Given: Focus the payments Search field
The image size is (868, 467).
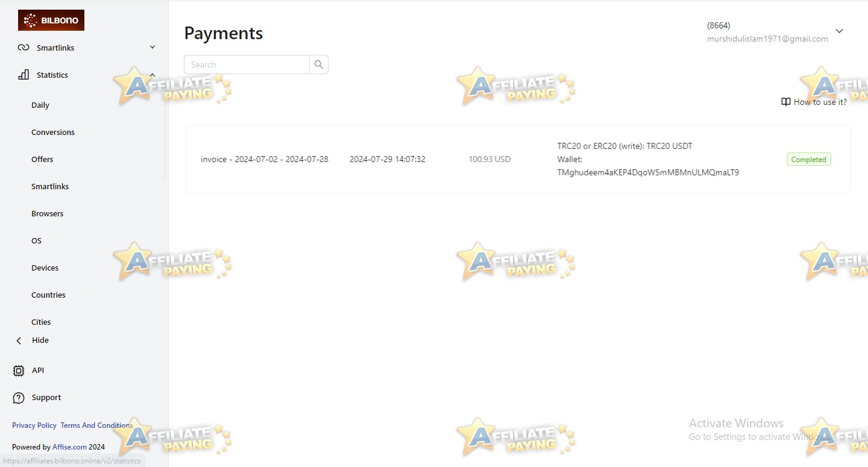Looking at the screenshot, I should 247,64.
